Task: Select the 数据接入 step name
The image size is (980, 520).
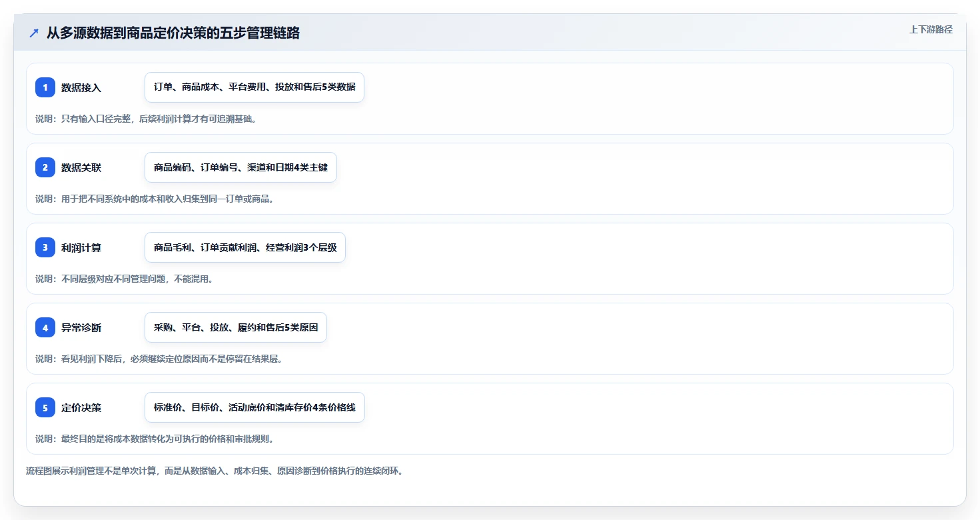Action: point(81,87)
